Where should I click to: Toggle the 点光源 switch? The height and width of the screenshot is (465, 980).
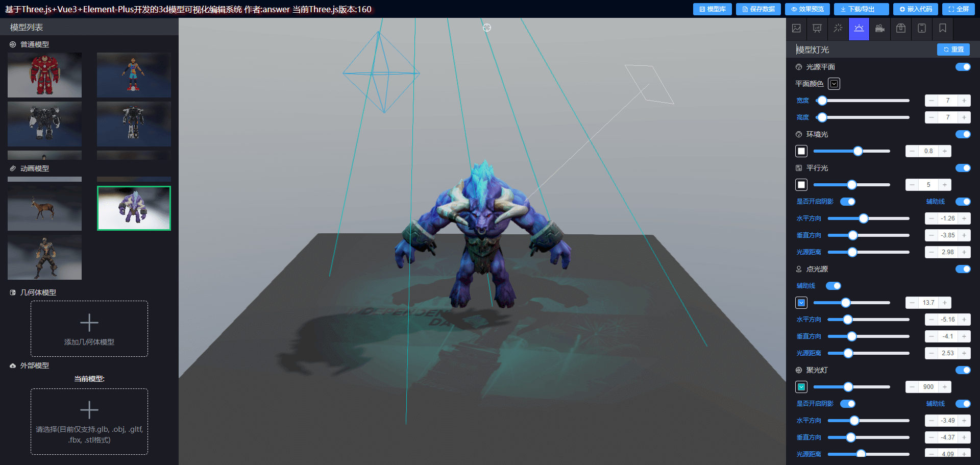coord(963,269)
